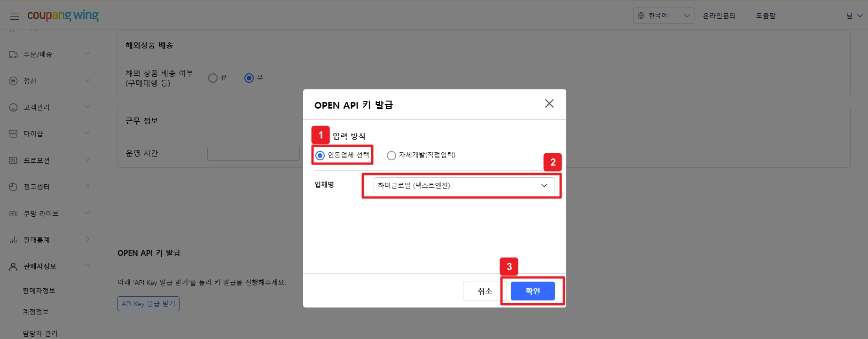Go to 담당자 관리 submenu item
The image size is (868, 339).
pyautogui.click(x=40, y=333)
